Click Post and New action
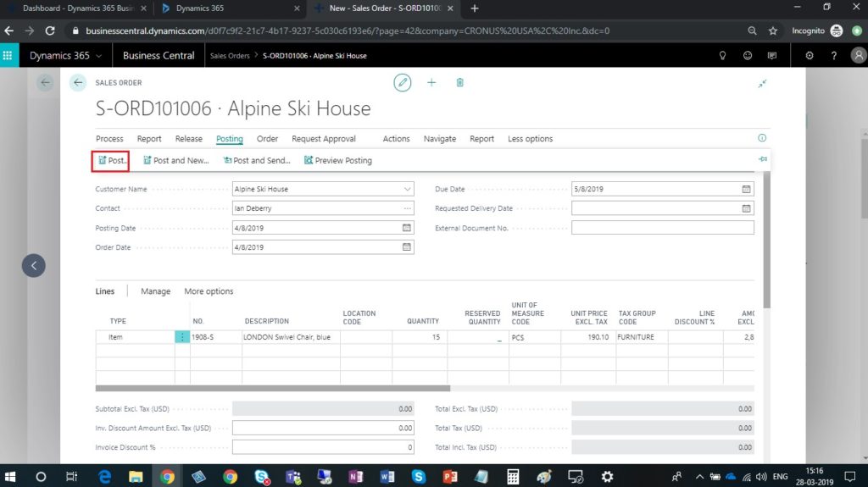868x487 pixels. (176, 160)
